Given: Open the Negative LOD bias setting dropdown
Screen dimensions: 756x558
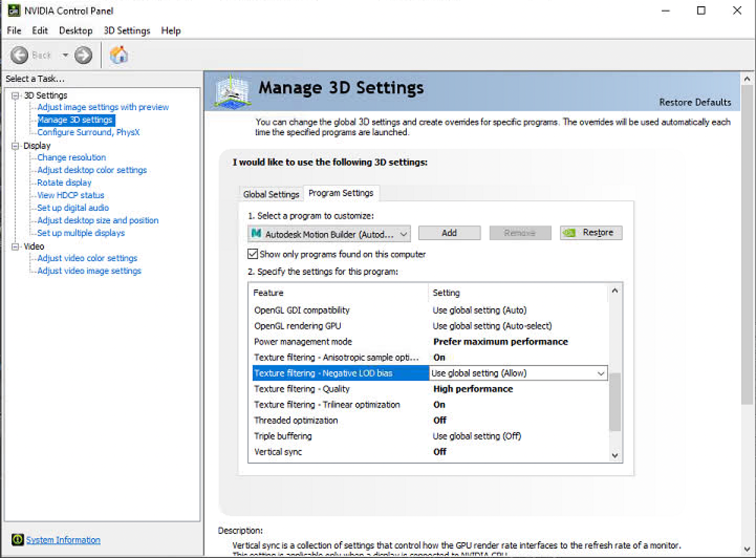Looking at the screenshot, I should coord(601,373).
